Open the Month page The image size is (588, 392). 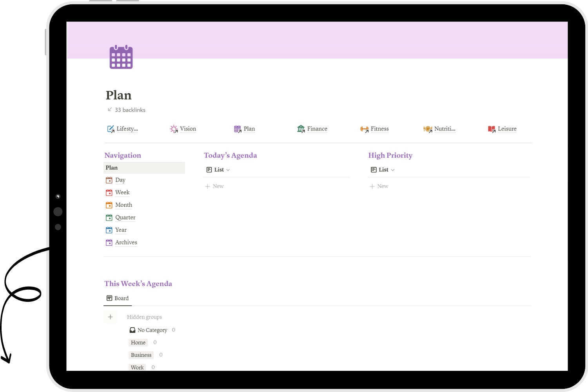(123, 205)
